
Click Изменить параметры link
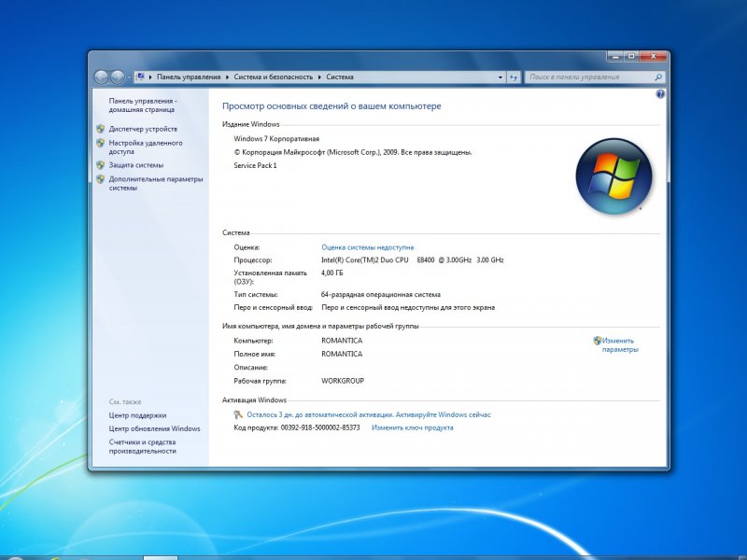coord(620,344)
